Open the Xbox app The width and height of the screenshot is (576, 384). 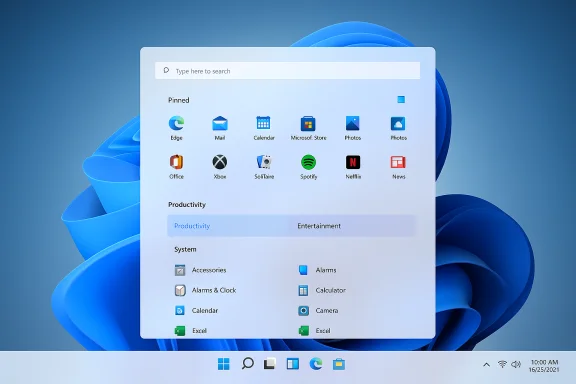pos(220,166)
